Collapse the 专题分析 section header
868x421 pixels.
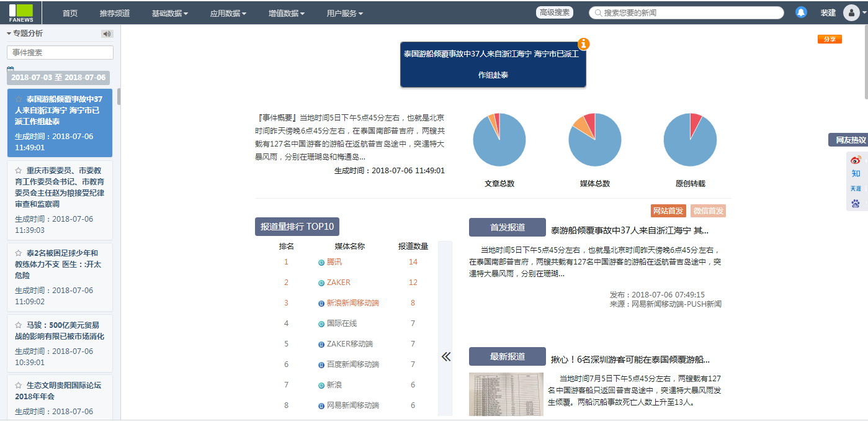25,34
